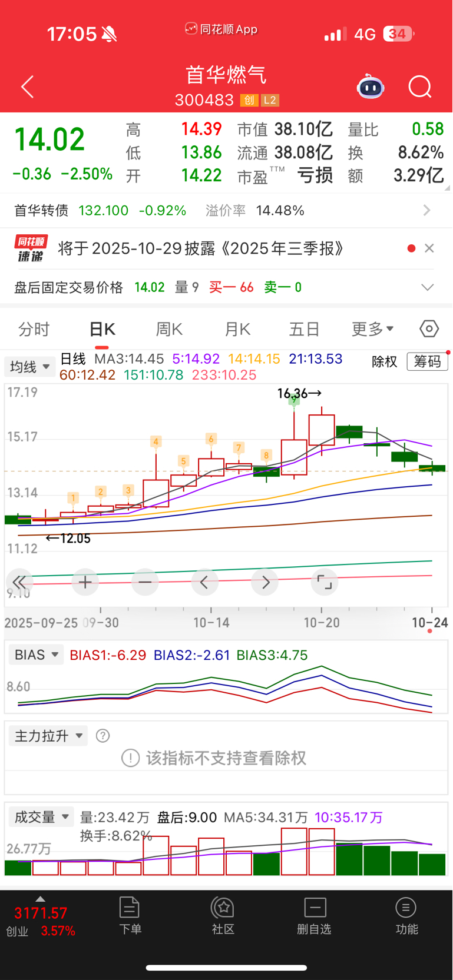Open 2025年三季报 disclosure notice
453x980 pixels.
(x=201, y=248)
